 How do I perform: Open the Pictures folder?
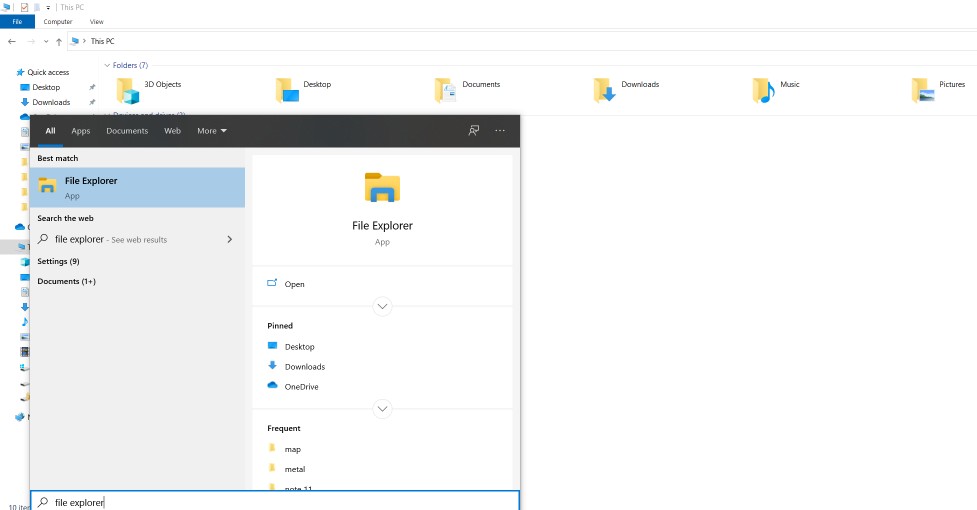point(938,90)
